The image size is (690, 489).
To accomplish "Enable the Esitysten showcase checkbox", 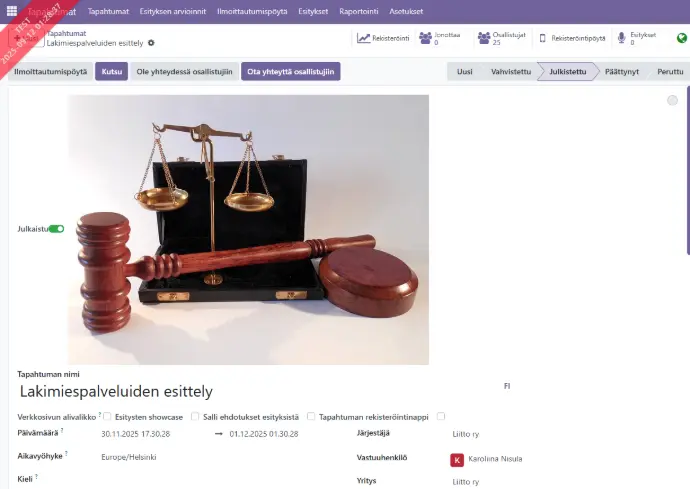I will [x=195, y=416].
